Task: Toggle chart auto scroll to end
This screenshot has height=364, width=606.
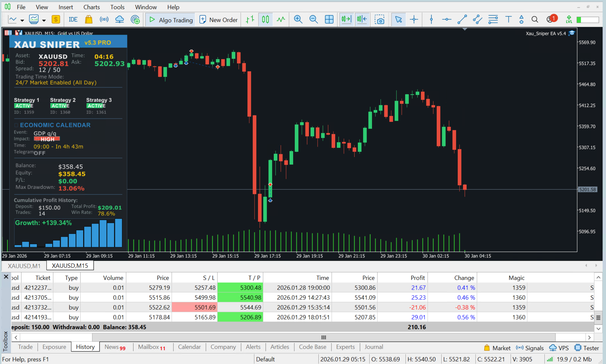Action: coord(346,19)
